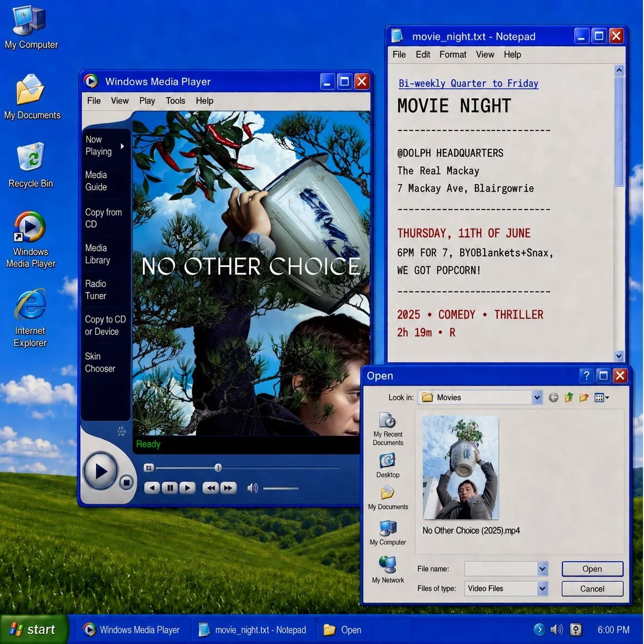Viewport: 644px width, 644px height.
Task: Click the large round Play button in Media Player
Action: [101, 471]
